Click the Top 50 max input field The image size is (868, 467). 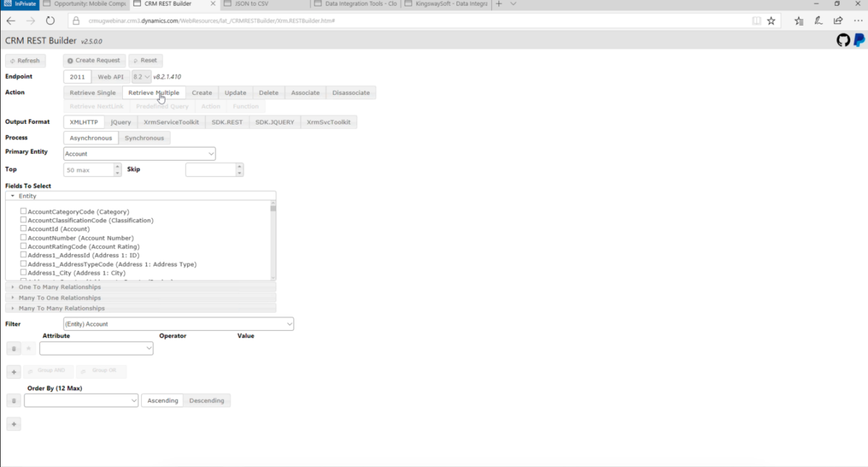pyautogui.click(x=88, y=169)
